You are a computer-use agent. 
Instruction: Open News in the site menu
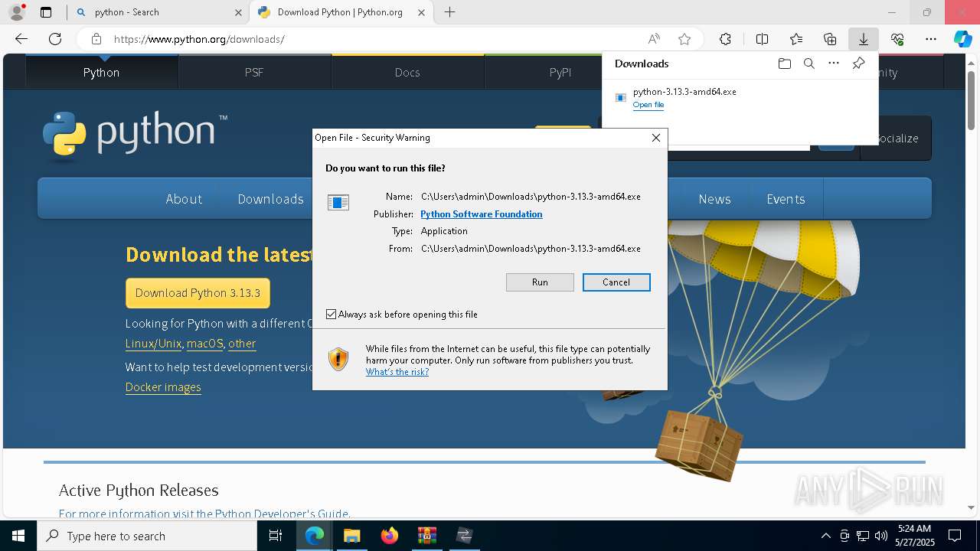(x=714, y=199)
